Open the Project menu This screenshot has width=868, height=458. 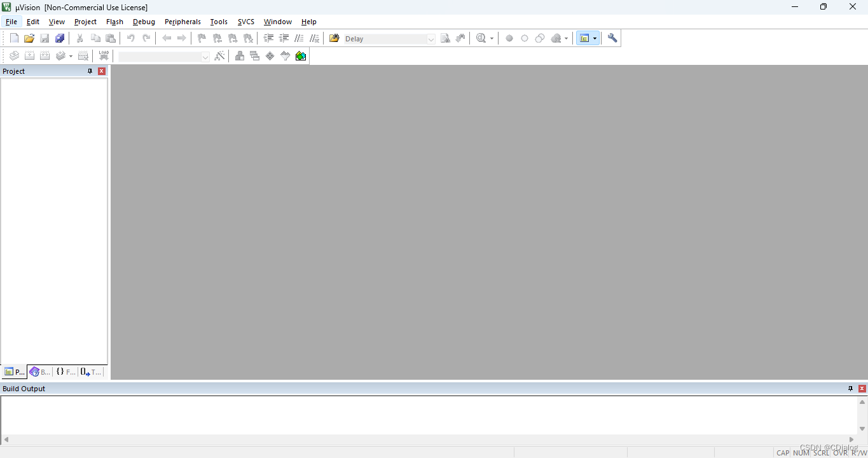tap(85, 22)
